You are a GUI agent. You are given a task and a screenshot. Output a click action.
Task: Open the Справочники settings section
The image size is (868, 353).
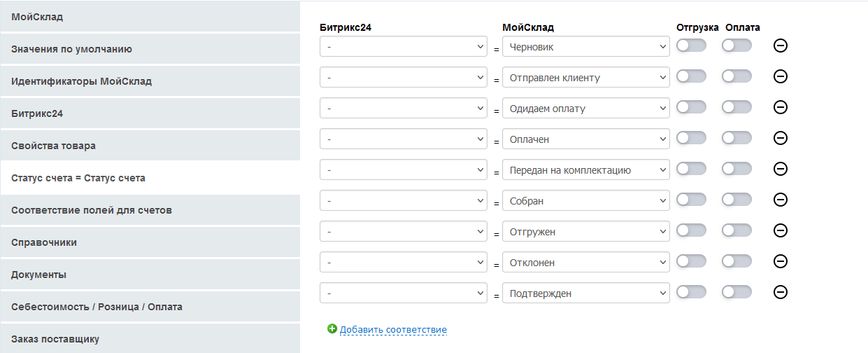(150, 242)
